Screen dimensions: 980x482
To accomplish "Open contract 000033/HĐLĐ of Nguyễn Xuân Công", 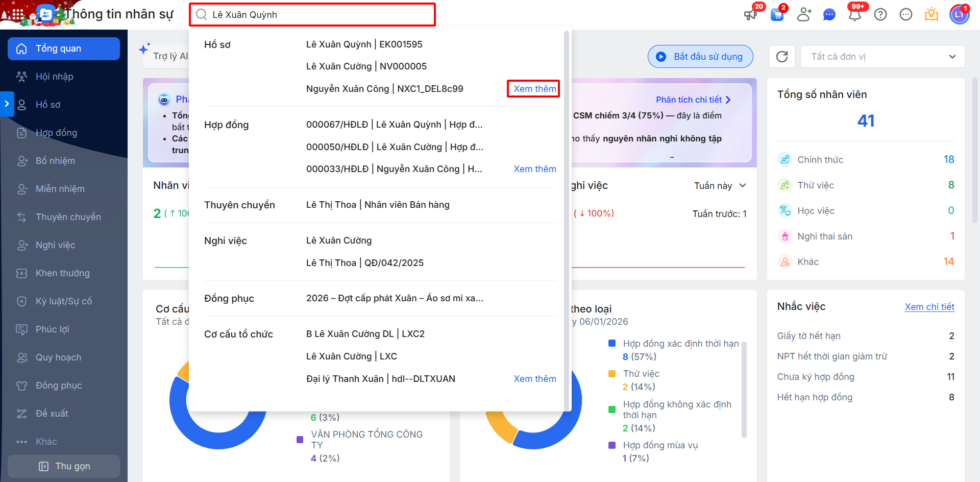I will pos(394,169).
